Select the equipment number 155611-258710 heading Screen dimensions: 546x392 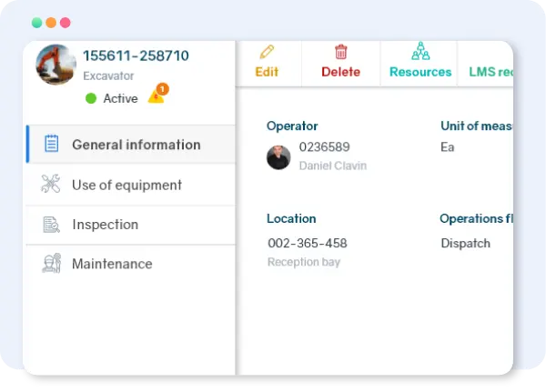pos(136,55)
